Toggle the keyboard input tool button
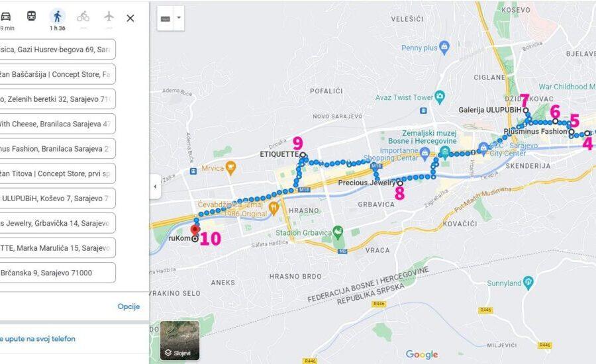 point(166,19)
